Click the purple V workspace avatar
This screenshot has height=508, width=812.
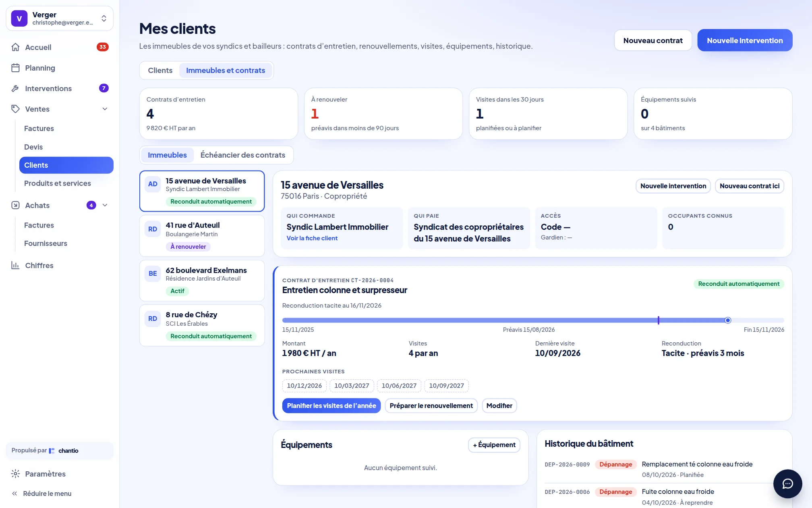click(x=19, y=19)
